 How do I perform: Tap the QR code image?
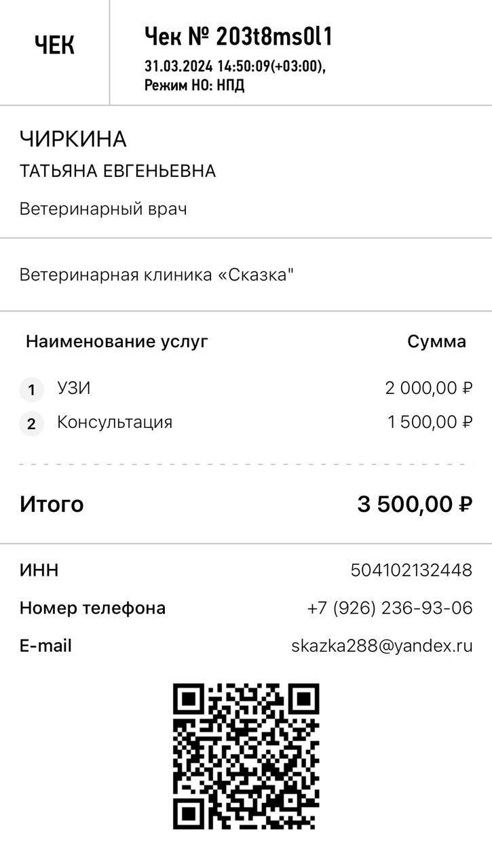(x=246, y=756)
